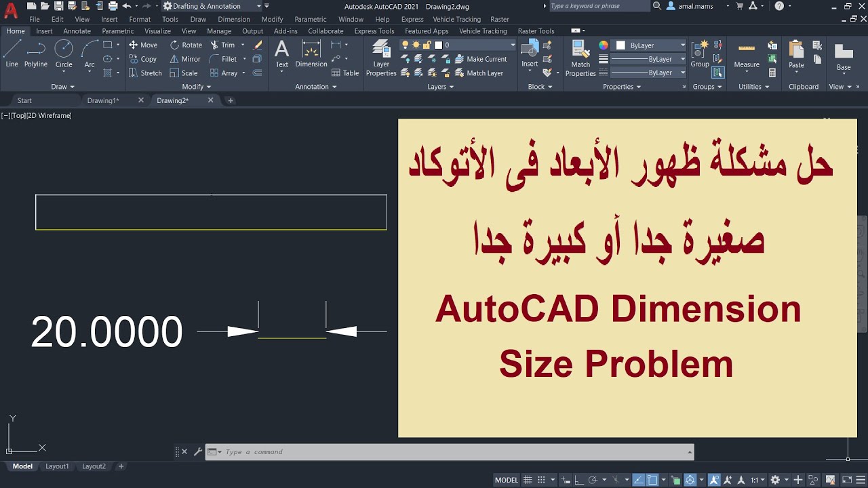This screenshot has height=488, width=868.
Task: Select the Text annotation tool
Action: (281, 54)
